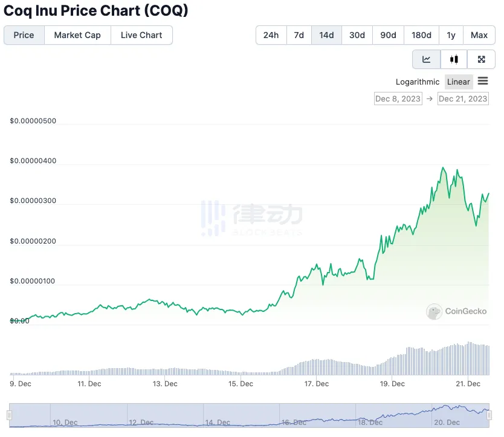The image size is (504, 437).
Task: Click the navigator mini chart area
Action: coord(242,415)
